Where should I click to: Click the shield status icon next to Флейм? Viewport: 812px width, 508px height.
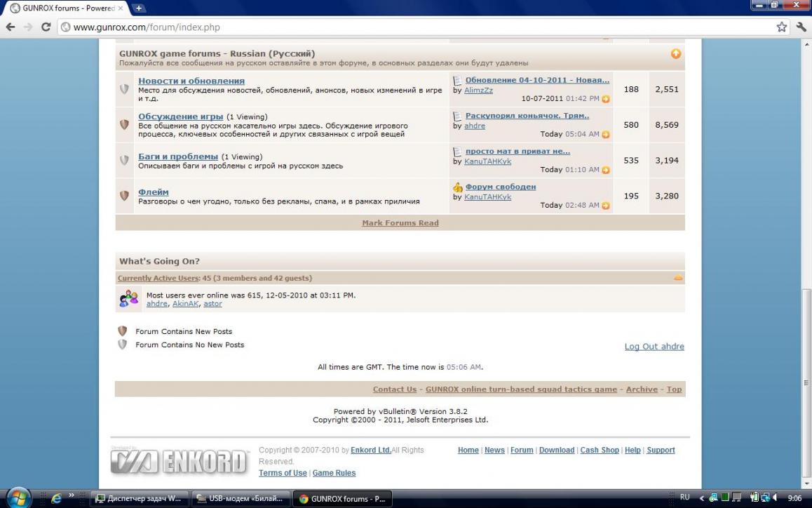point(124,196)
